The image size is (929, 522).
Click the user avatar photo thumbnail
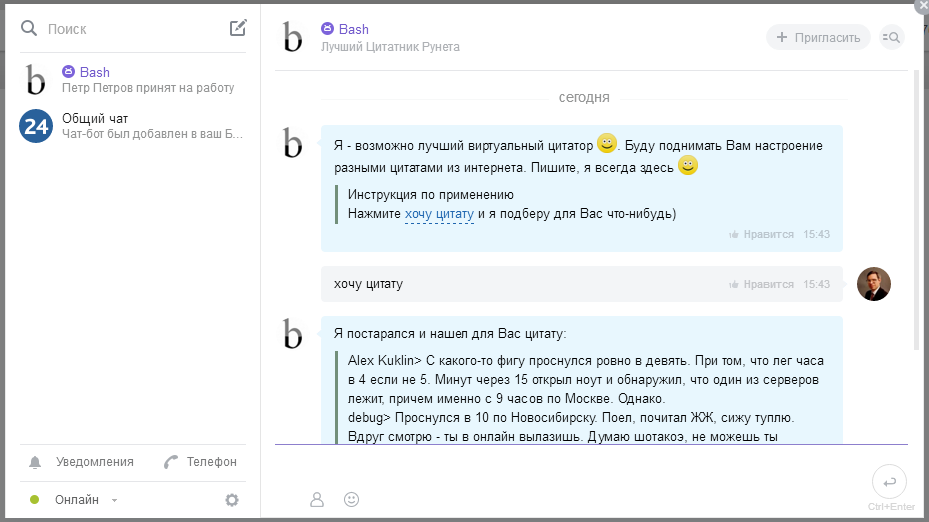[874, 284]
